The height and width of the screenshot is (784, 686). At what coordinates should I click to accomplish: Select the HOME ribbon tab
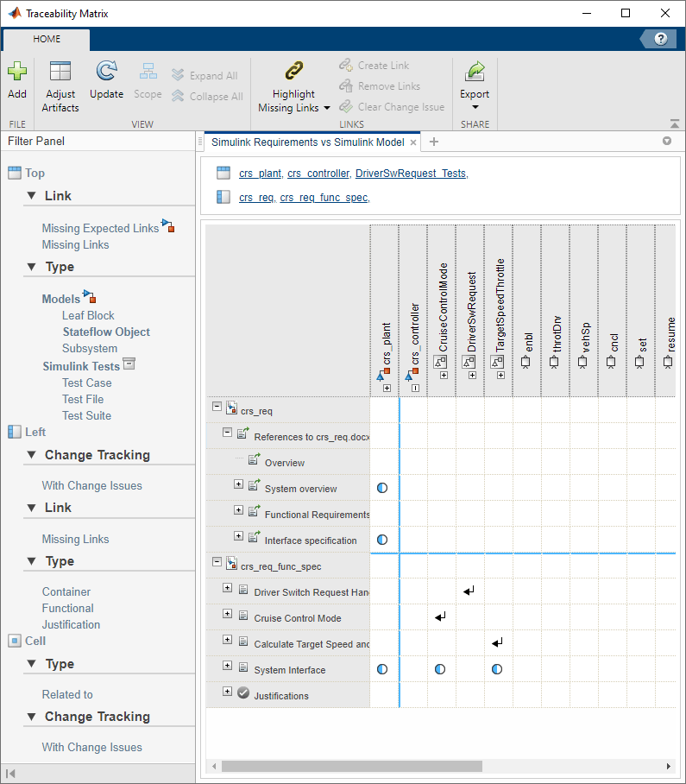click(x=47, y=39)
